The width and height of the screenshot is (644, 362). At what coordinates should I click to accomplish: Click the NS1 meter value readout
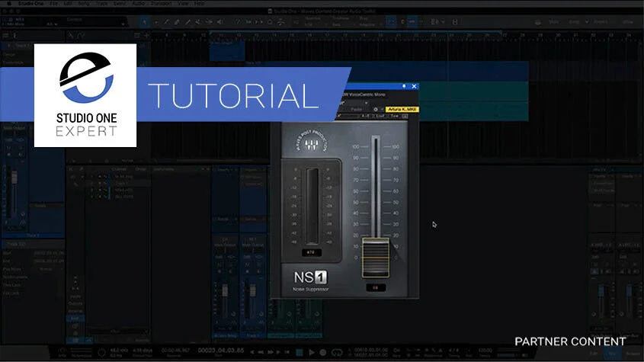click(x=311, y=252)
